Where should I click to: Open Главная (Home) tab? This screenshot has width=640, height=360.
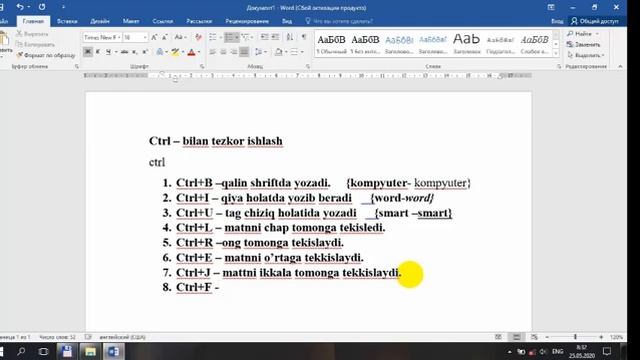click(x=33, y=21)
